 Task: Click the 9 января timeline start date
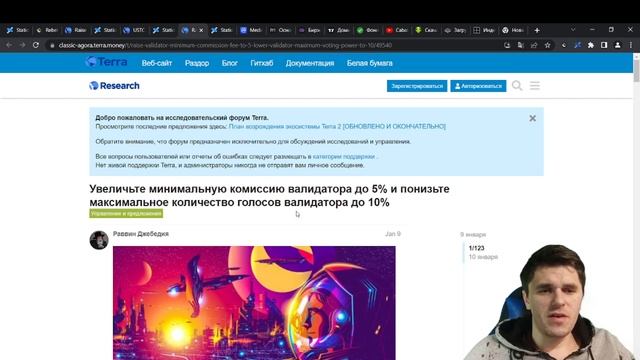point(473,235)
